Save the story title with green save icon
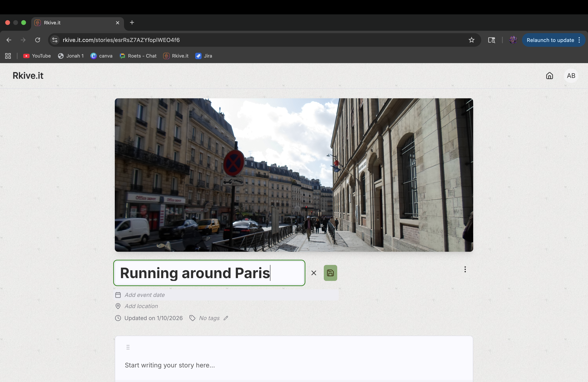This screenshot has width=588, height=382. [330, 273]
